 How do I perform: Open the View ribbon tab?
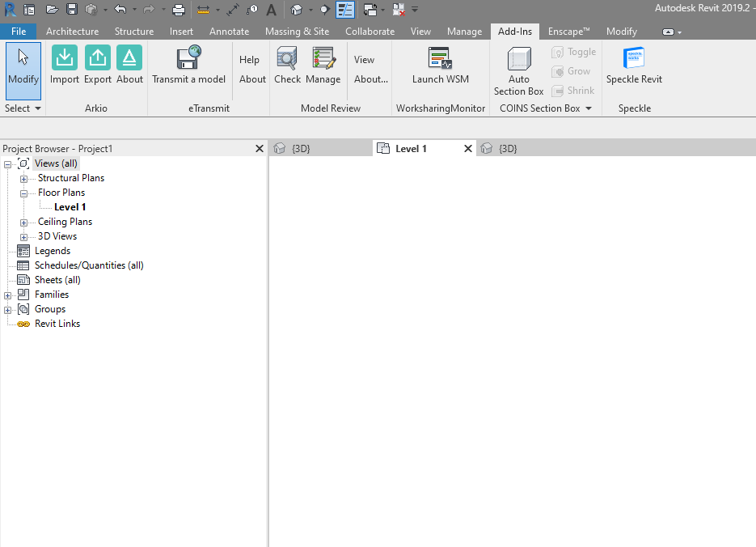(x=420, y=32)
